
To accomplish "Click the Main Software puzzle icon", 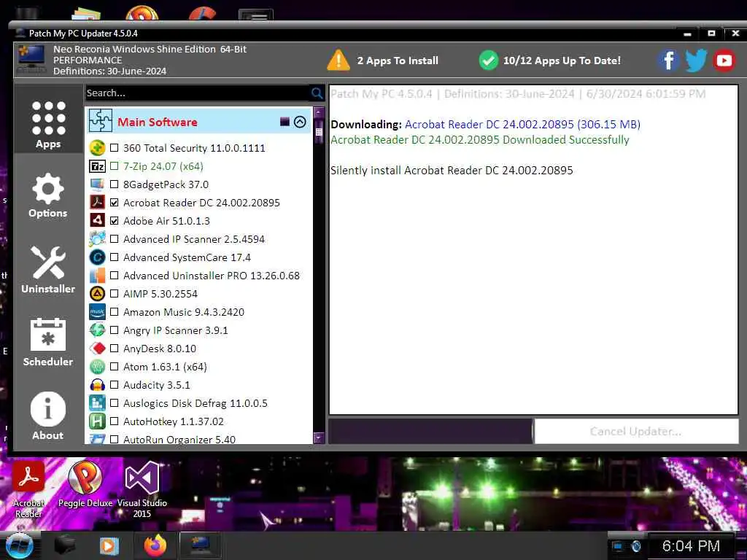I will 101,121.
